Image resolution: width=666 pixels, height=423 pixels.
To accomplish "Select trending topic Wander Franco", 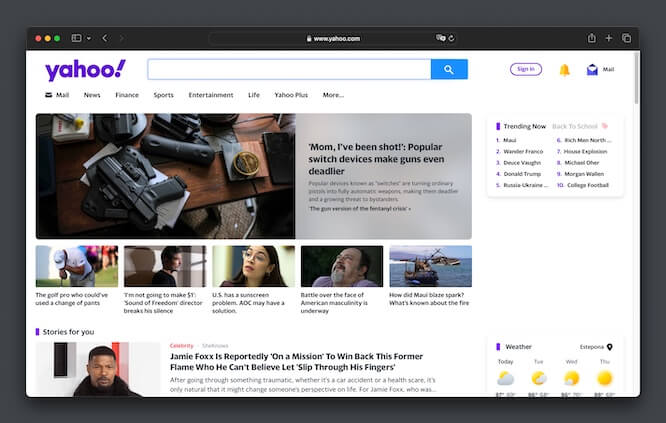I will click(523, 152).
